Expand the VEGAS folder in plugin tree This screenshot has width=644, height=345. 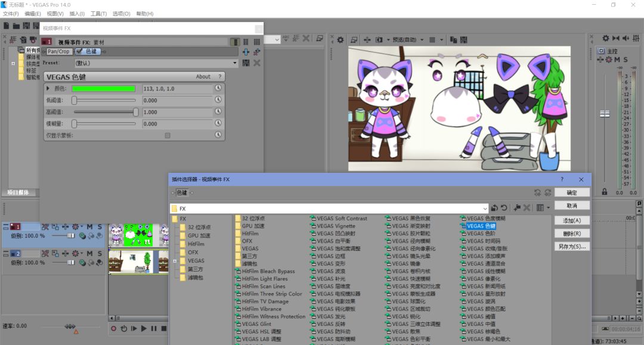pos(175,261)
